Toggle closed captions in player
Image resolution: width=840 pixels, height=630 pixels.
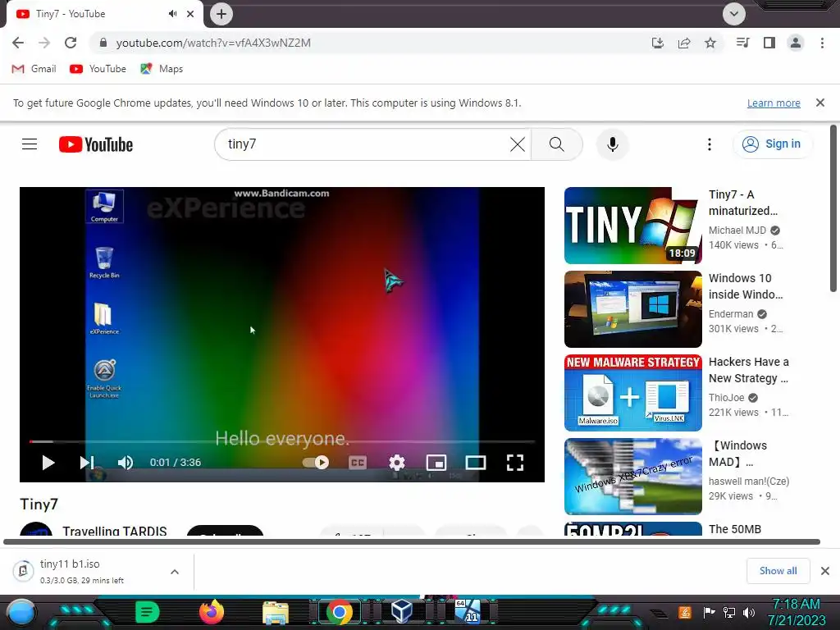pyautogui.click(x=358, y=463)
